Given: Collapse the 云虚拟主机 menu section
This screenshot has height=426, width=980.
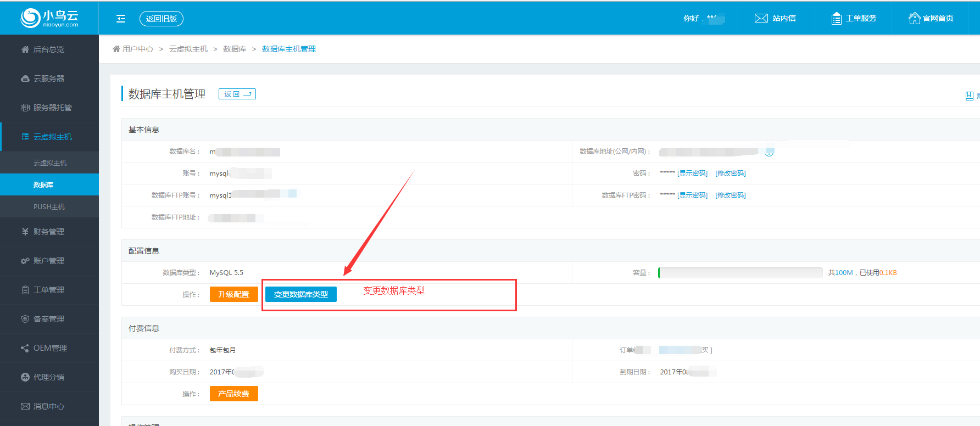Looking at the screenshot, I should pyautogui.click(x=49, y=137).
